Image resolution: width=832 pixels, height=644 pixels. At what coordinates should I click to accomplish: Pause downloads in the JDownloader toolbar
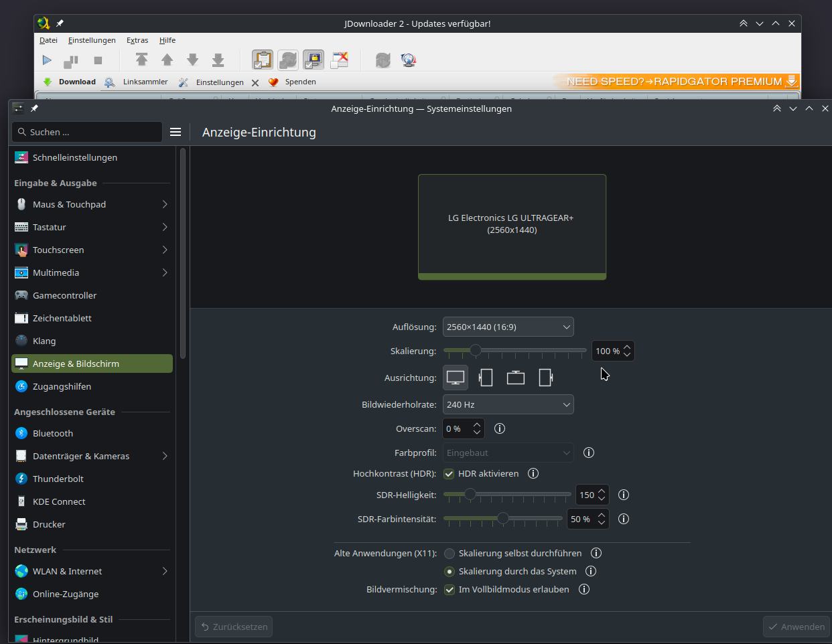(x=71, y=61)
